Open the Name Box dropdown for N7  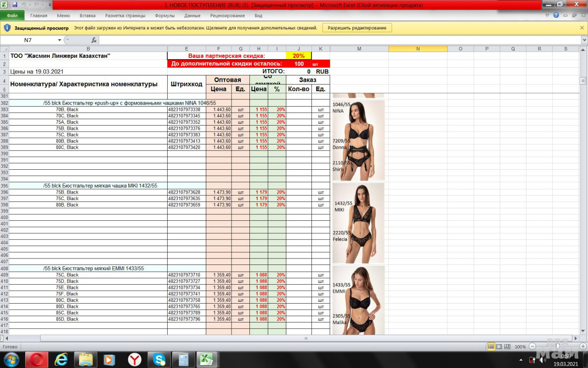tap(59, 40)
